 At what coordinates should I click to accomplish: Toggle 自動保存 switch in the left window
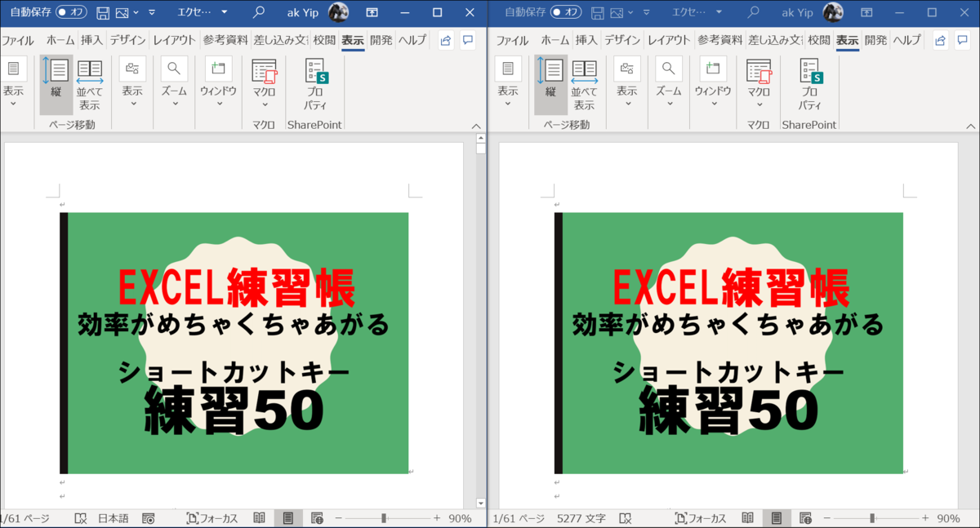pyautogui.click(x=72, y=12)
